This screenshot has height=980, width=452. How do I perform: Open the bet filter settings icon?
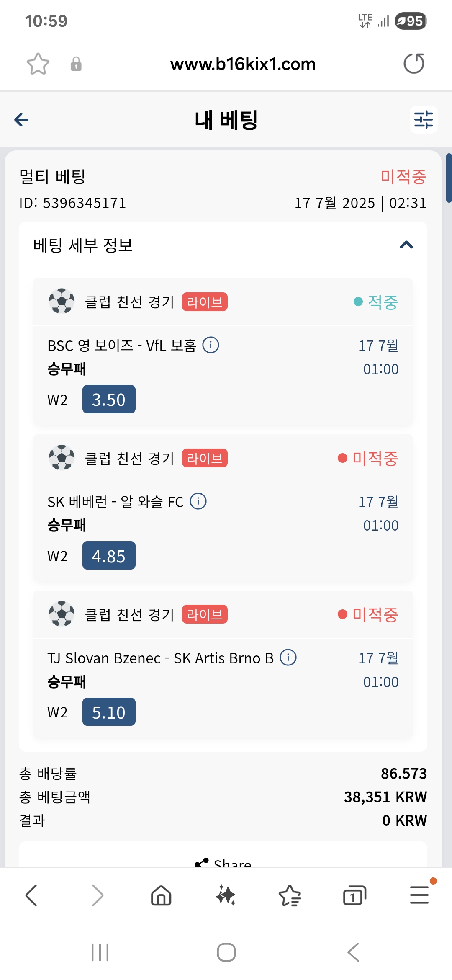coord(424,120)
